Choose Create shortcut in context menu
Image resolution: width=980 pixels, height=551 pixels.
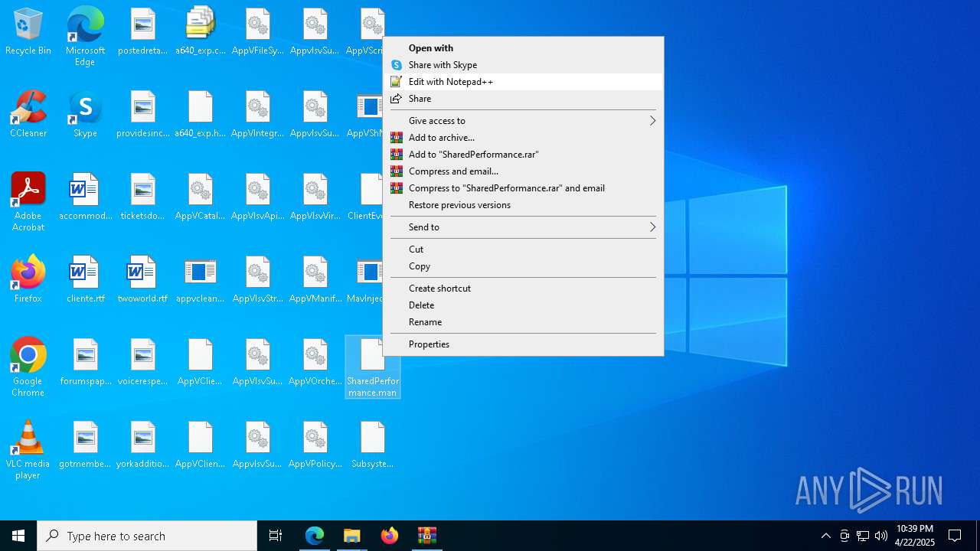(x=523, y=289)
